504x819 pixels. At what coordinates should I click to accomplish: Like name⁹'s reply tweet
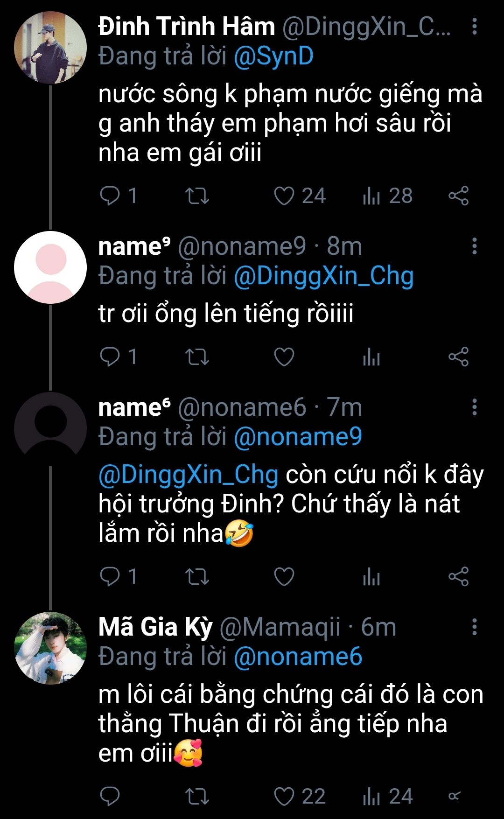click(284, 357)
